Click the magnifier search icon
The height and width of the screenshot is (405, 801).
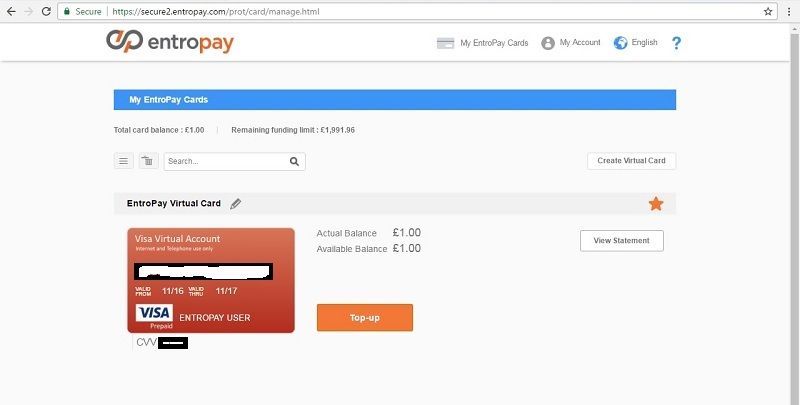[294, 161]
